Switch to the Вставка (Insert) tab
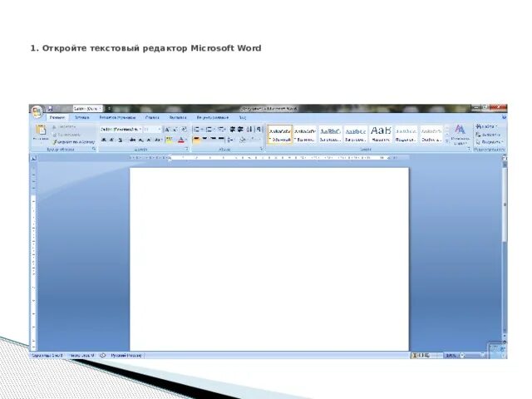532x399 pixels. [x=81, y=117]
